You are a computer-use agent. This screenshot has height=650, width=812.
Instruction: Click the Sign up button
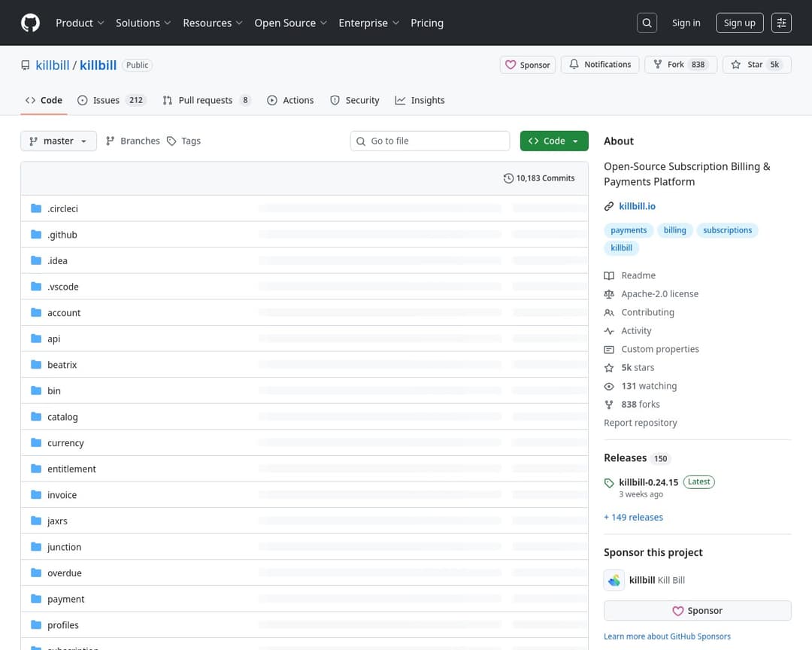point(740,23)
